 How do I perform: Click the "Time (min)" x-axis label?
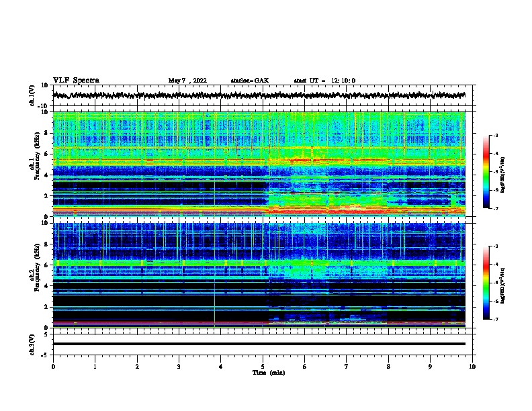click(269, 373)
